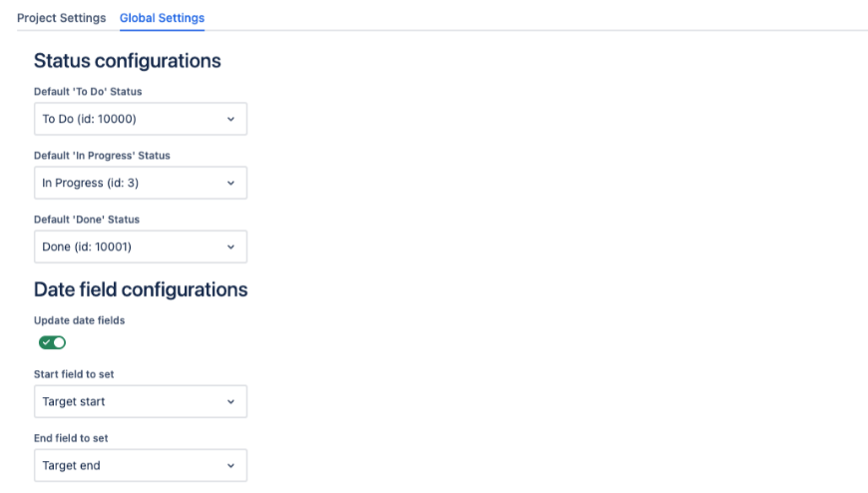This screenshot has width=868, height=493.
Task: Click the Default 'Done' Status label
Action: click(87, 220)
